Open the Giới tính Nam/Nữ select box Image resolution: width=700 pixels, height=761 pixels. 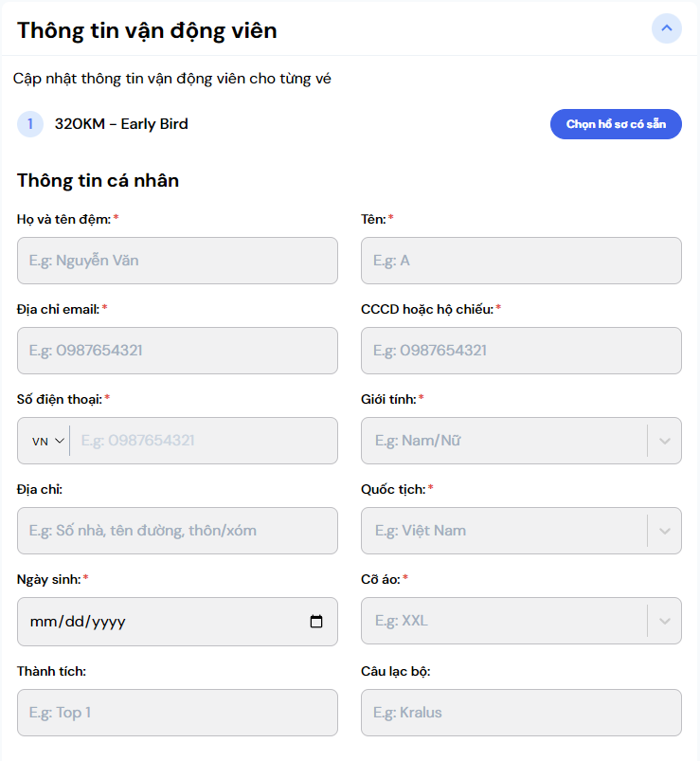pyautogui.click(x=502, y=441)
